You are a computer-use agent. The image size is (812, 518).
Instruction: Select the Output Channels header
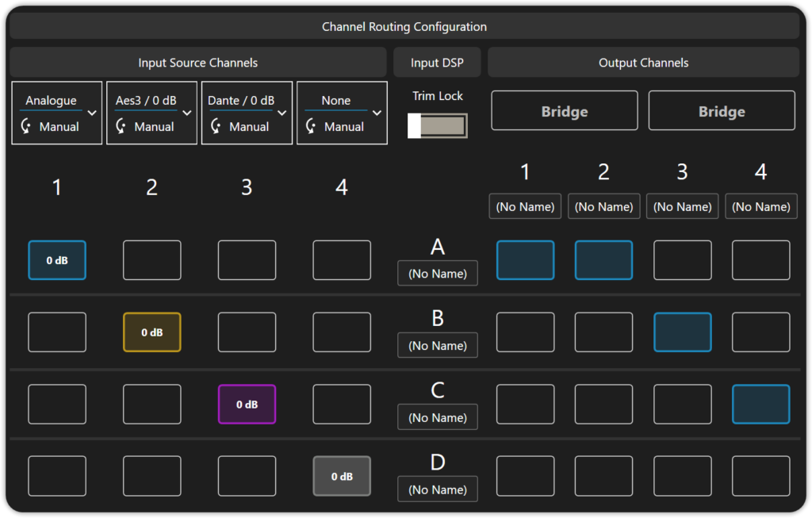643,63
